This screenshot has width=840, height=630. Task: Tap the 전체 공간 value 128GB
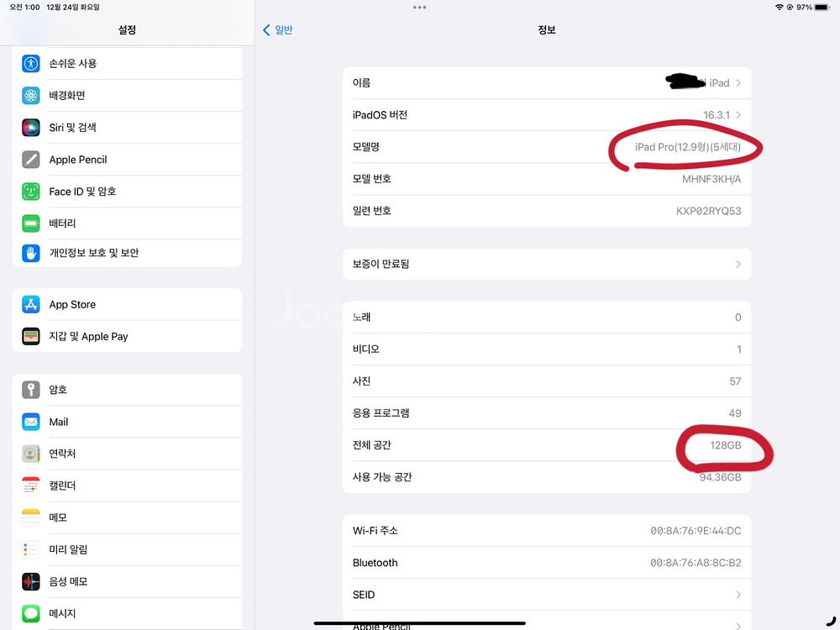click(x=726, y=445)
